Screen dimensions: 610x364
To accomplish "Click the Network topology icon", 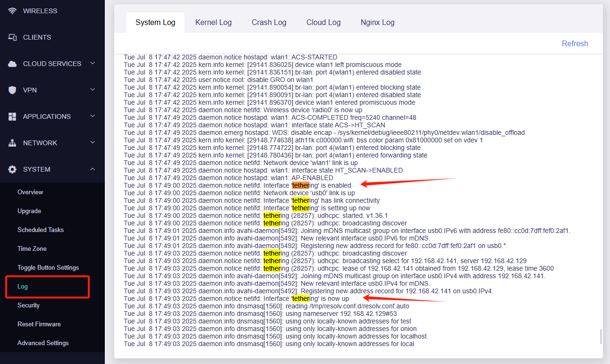I will [13, 143].
